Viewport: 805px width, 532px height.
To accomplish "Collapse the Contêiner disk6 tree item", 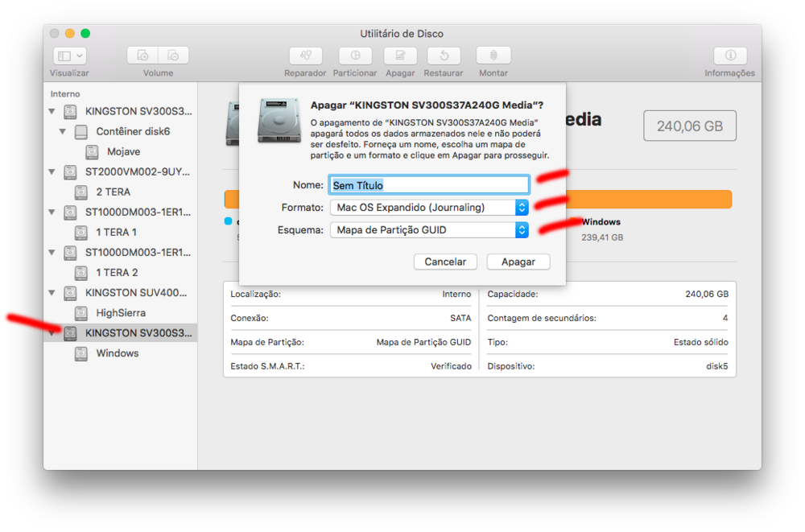I will click(x=63, y=131).
